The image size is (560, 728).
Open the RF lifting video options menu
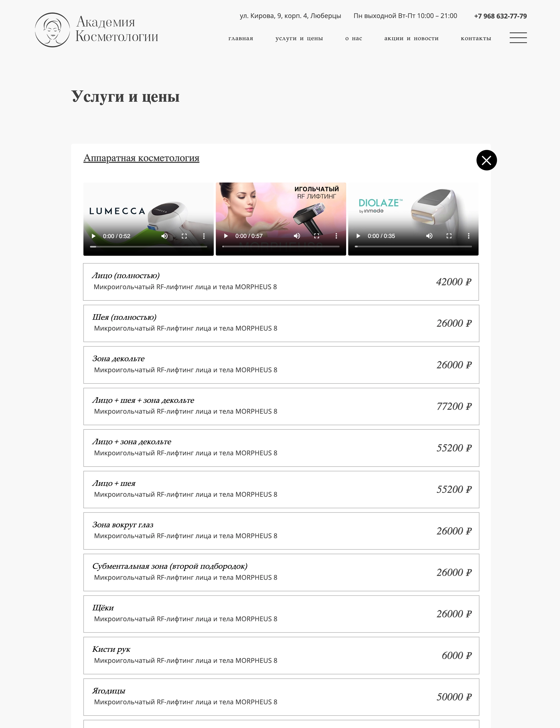336,236
